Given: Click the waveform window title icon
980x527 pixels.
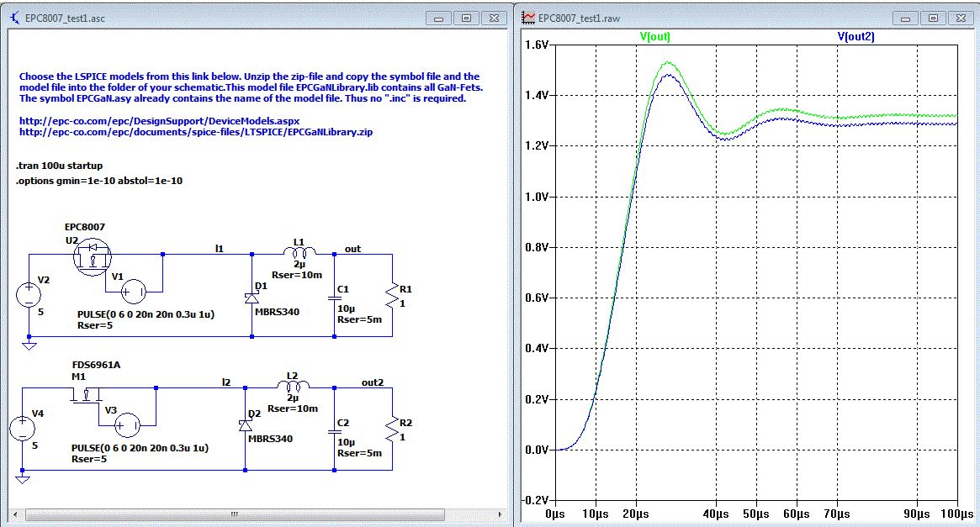Looking at the screenshot, I should pos(529,18).
